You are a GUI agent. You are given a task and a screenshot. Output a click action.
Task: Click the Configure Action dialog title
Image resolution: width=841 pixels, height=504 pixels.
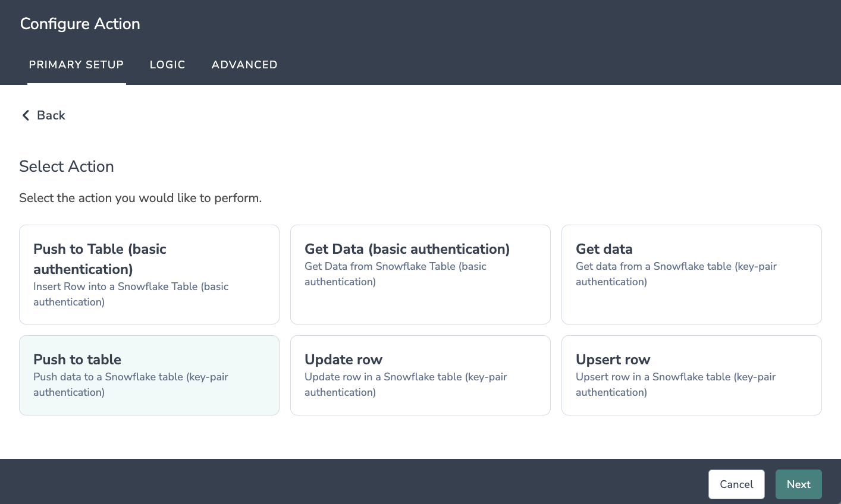click(80, 24)
